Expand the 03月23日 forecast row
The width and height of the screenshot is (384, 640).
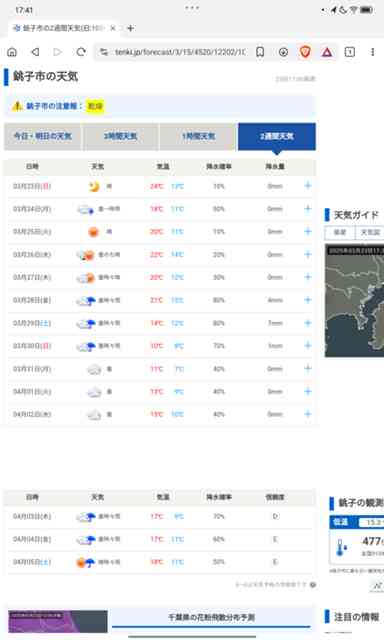click(308, 186)
